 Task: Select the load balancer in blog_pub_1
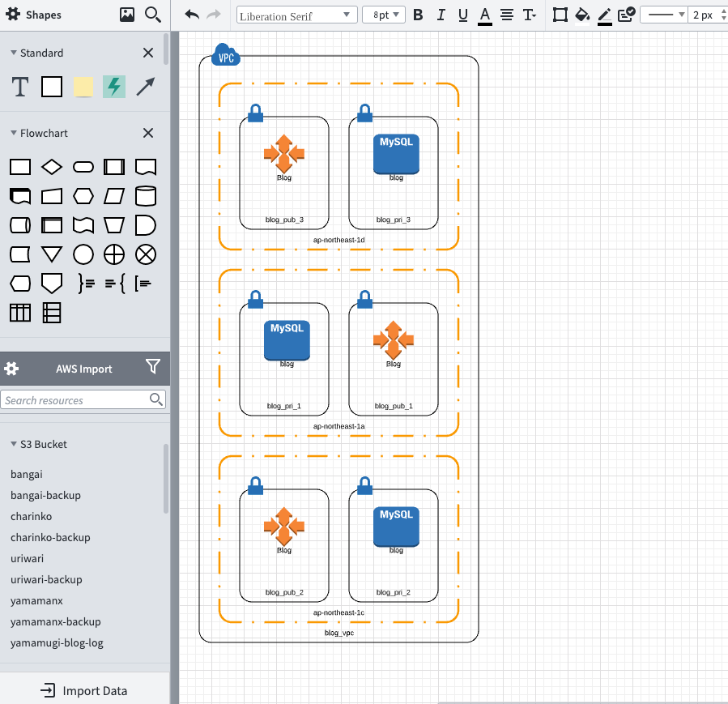(394, 340)
